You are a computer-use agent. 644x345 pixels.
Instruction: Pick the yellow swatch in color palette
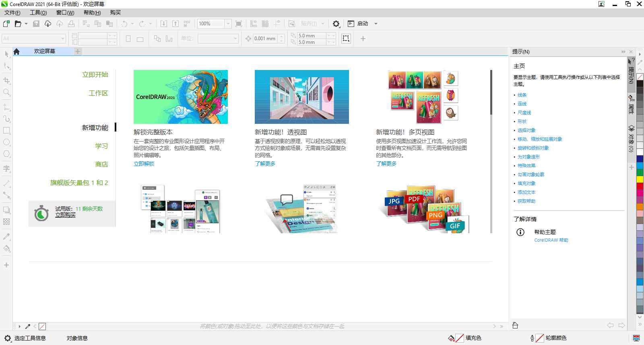point(640,179)
